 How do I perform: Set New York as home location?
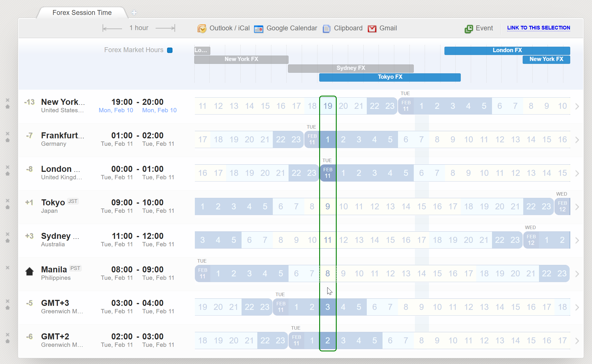click(8, 107)
